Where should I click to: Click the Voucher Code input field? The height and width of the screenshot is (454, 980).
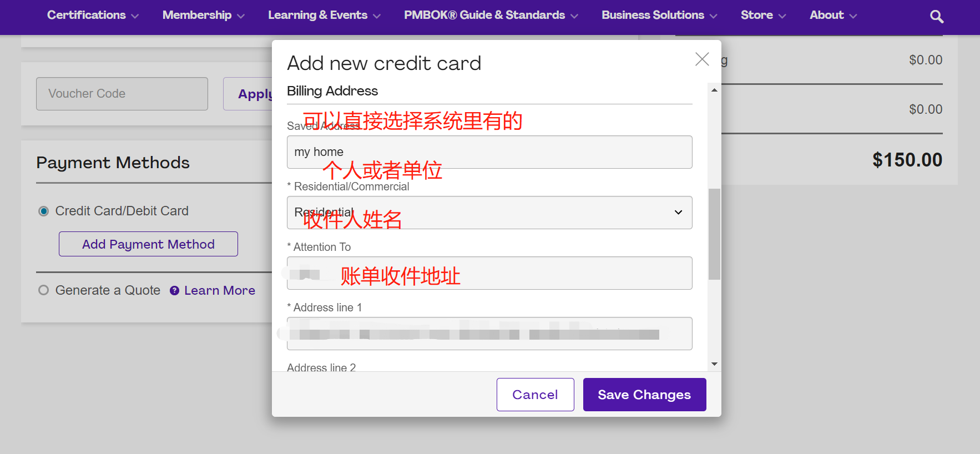coord(122,94)
